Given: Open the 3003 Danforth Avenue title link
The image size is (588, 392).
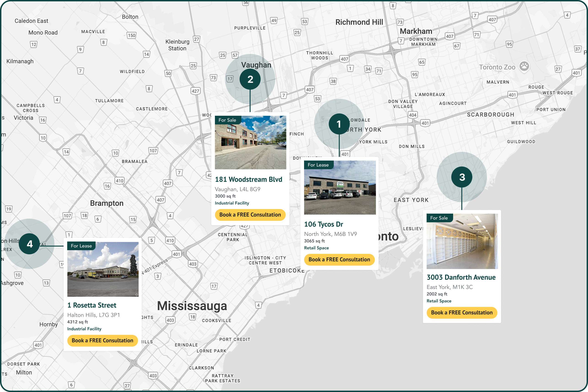Looking at the screenshot, I should (461, 277).
